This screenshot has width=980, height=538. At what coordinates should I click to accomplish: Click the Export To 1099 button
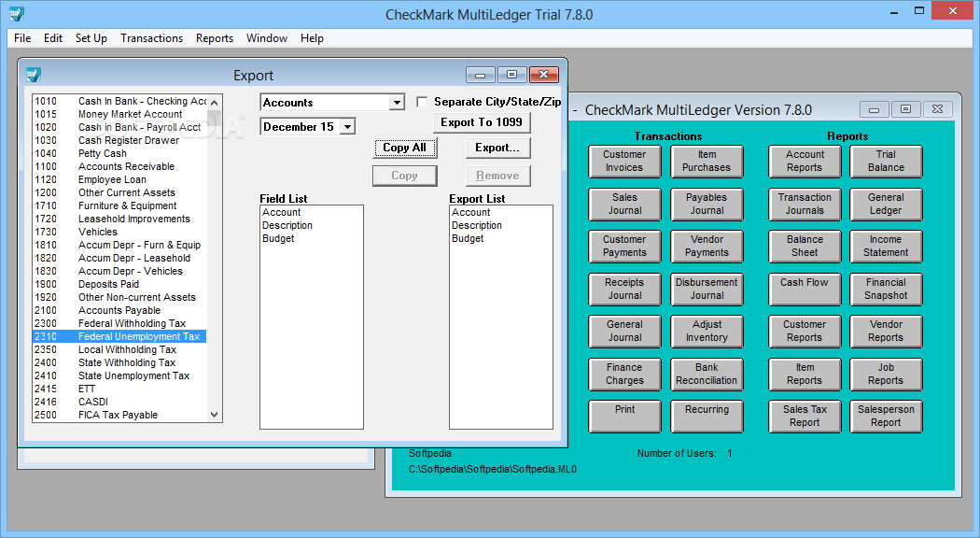point(482,122)
